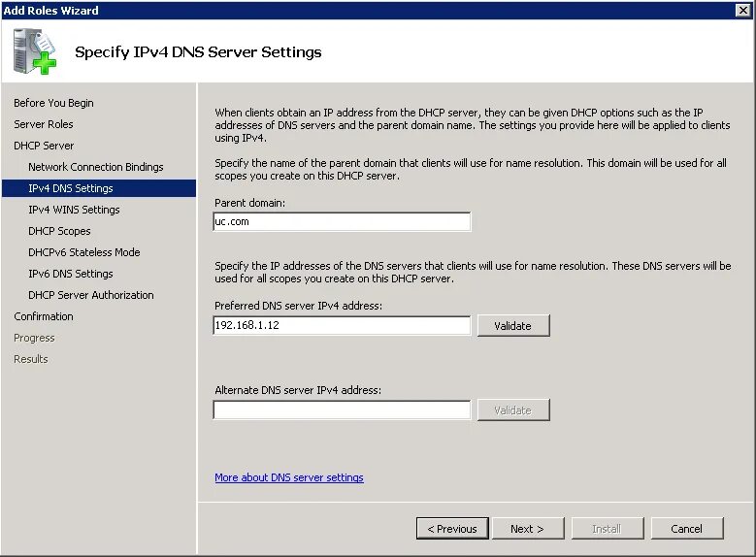Image resolution: width=756 pixels, height=557 pixels.
Task: Open Network Connection Bindings page
Action: 96,167
